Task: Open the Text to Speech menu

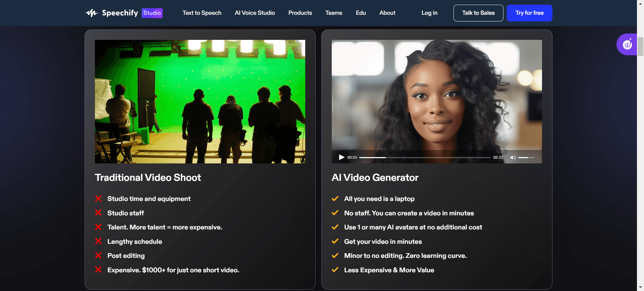Action: (x=202, y=13)
